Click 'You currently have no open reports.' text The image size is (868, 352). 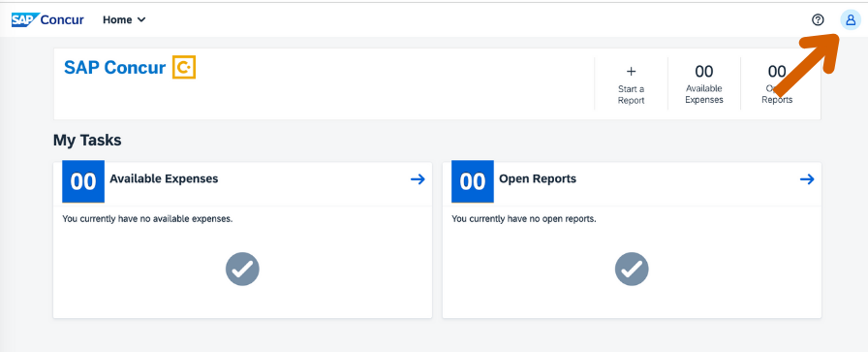524,219
